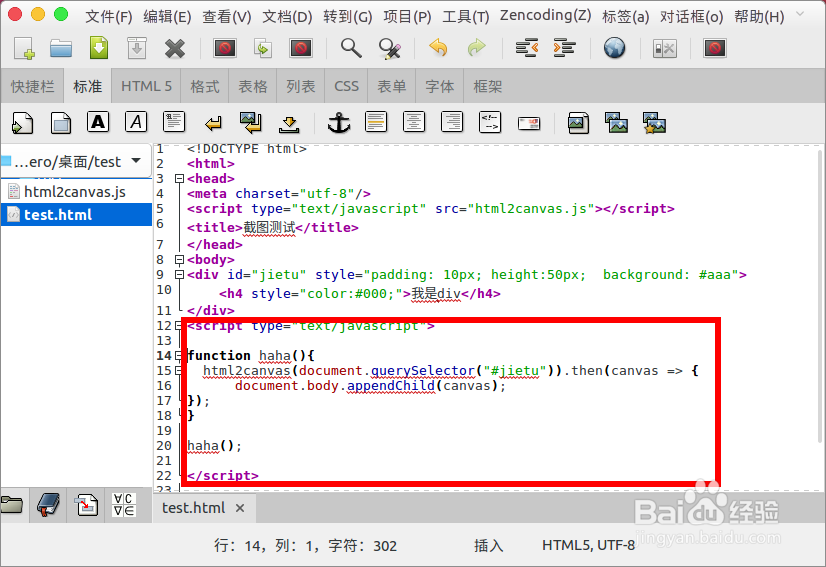This screenshot has height=567, width=826.
Task: Expand the menu bar overflow chevron
Action: click(x=800, y=15)
